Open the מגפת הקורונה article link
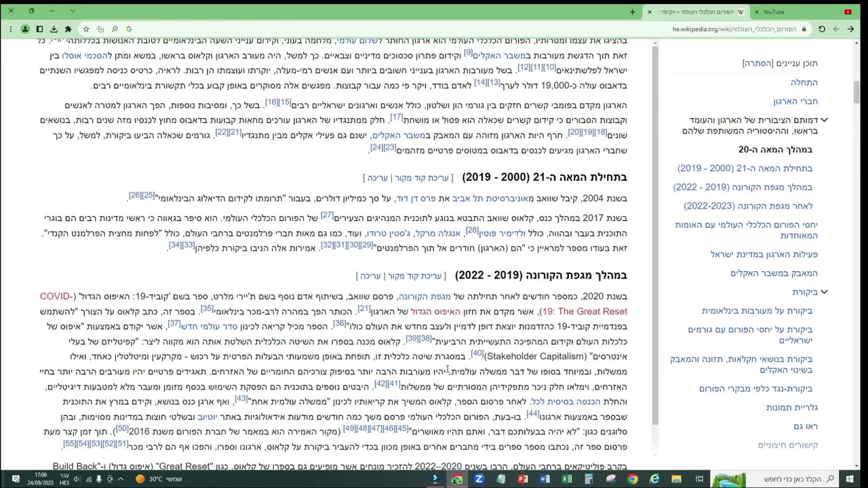The height and width of the screenshot is (488, 868). point(425,297)
